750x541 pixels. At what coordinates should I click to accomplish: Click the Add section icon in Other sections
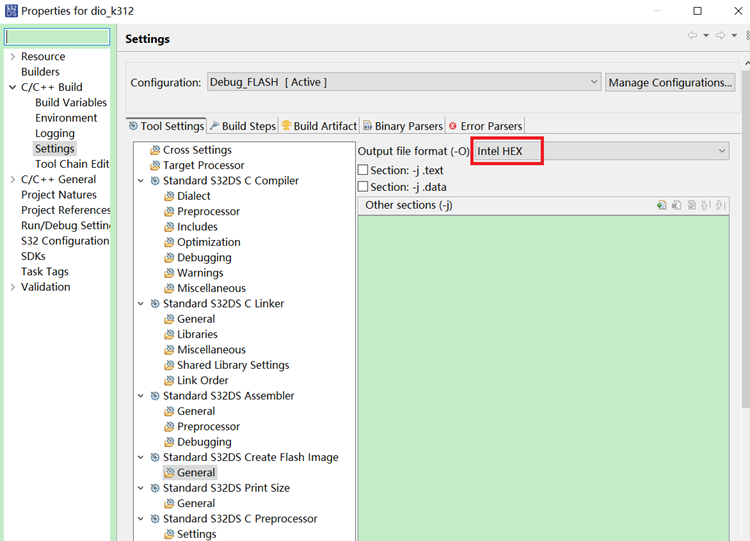(662, 205)
